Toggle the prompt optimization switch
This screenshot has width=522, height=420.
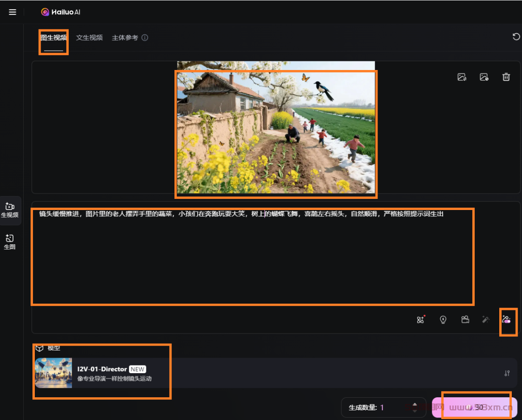point(507,320)
